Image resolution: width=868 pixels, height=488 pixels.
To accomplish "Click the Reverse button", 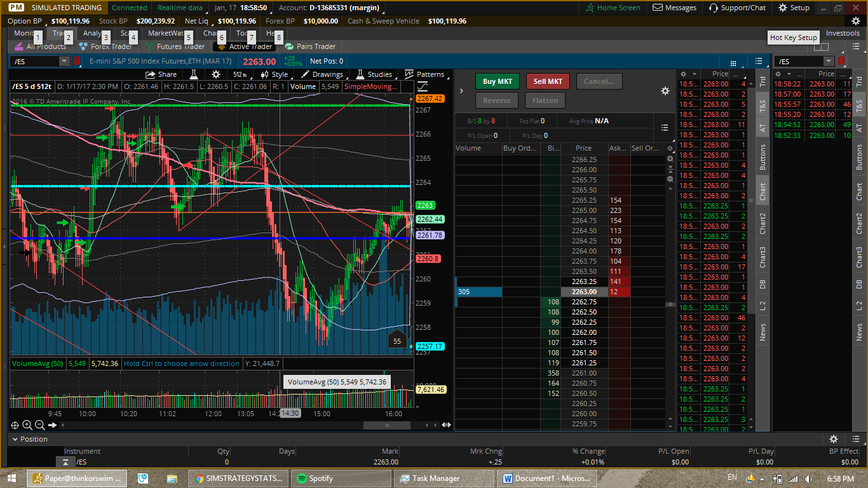I will coord(497,100).
